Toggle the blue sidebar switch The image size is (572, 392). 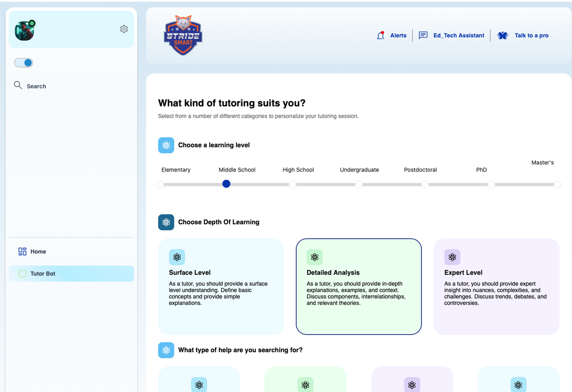(x=24, y=63)
